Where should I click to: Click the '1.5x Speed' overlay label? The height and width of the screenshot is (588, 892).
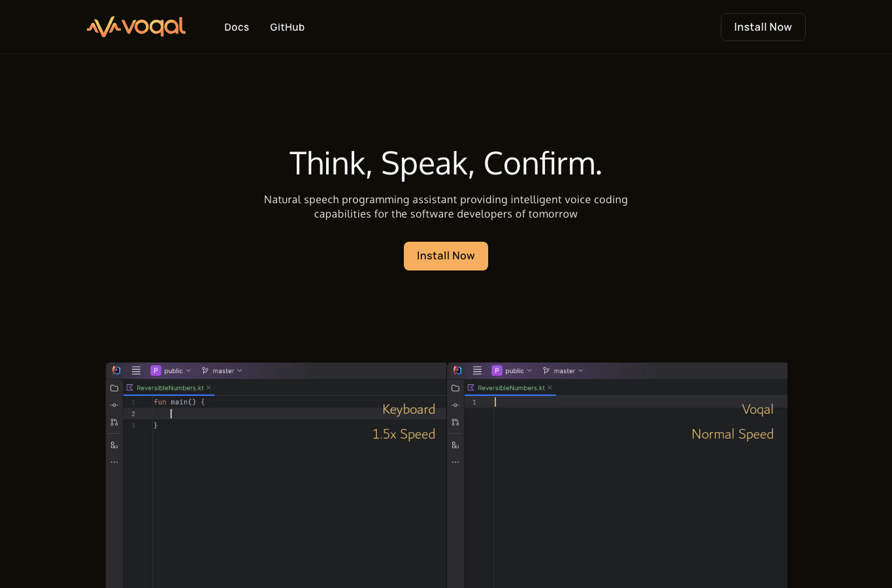coord(404,434)
